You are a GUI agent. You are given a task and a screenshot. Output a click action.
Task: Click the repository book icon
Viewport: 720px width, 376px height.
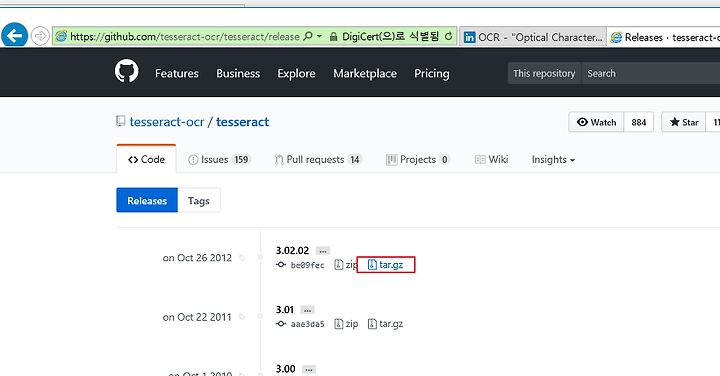[x=120, y=121]
